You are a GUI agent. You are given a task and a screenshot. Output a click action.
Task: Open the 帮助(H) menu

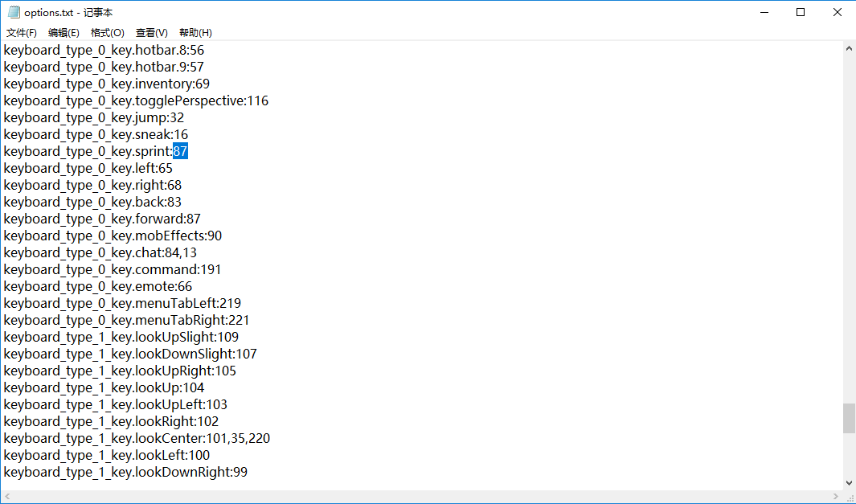pos(195,33)
